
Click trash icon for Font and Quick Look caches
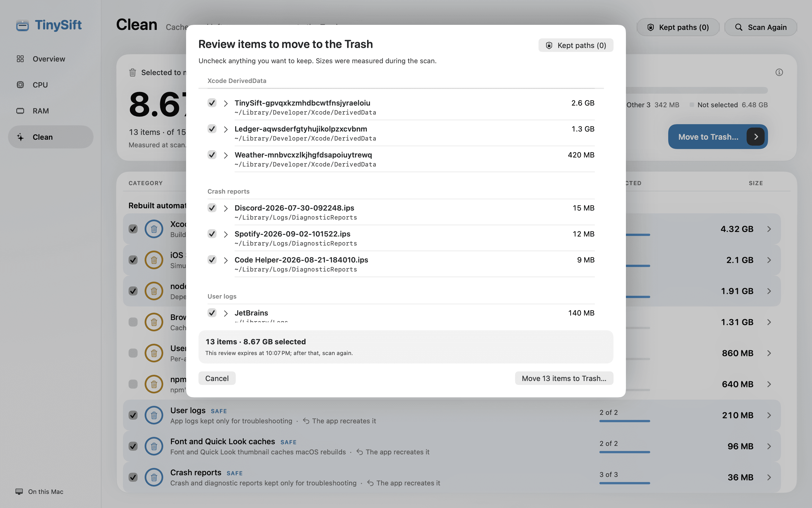154,446
